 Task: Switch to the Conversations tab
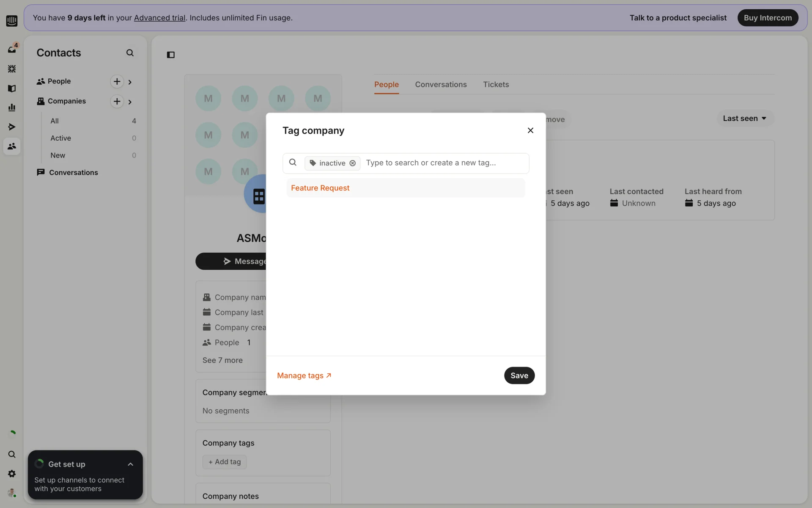click(441, 85)
